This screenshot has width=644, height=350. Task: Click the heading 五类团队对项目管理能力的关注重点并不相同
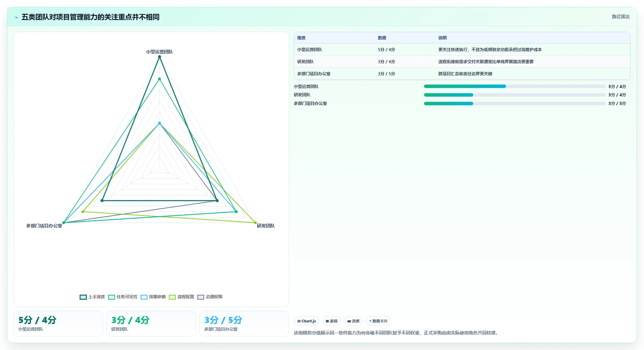(90, 17)
